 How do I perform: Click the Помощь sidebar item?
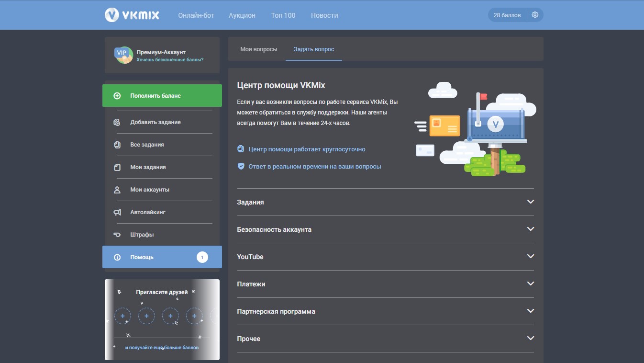coord(162,257)
